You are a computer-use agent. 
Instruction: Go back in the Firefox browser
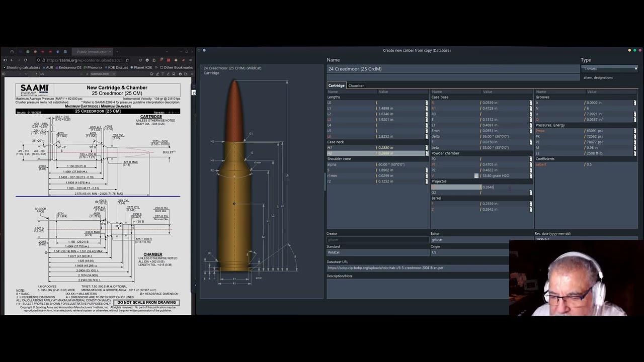click(12, 60)
